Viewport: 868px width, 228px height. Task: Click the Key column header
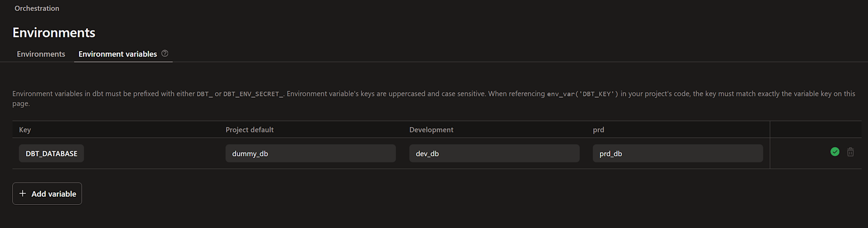25,129
